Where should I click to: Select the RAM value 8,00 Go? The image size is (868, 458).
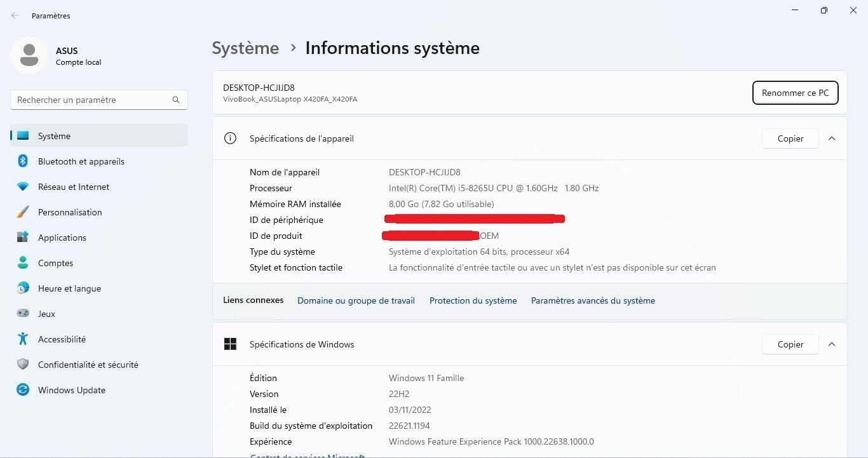441,204
